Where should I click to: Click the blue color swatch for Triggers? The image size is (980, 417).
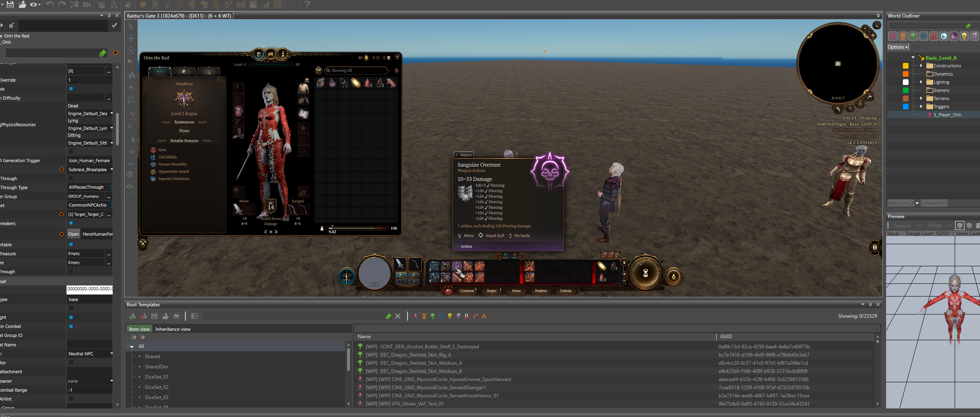906,107
